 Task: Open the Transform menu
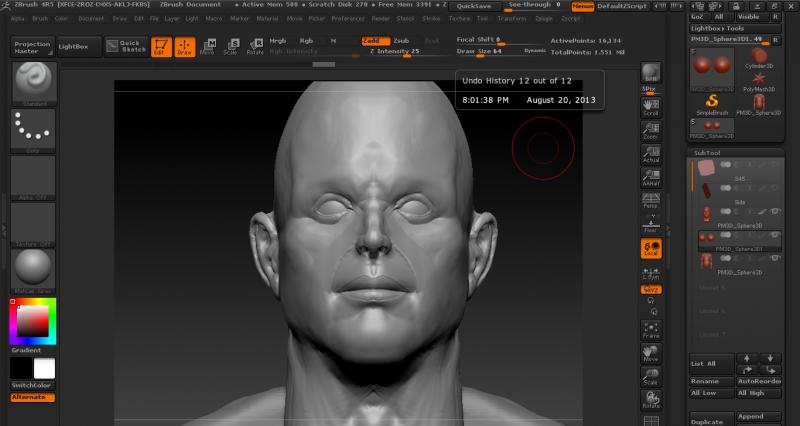[512, 19]
